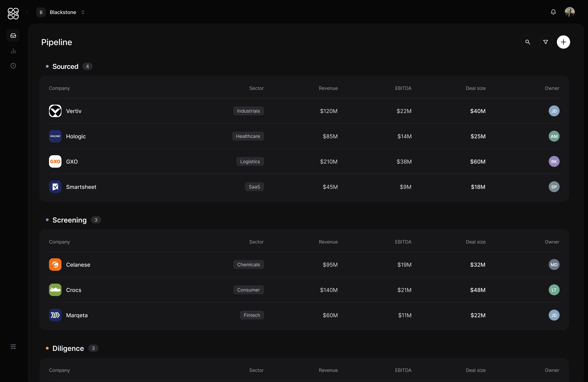Expand the Blackstone workspace switcher

[x=61, y=12]
